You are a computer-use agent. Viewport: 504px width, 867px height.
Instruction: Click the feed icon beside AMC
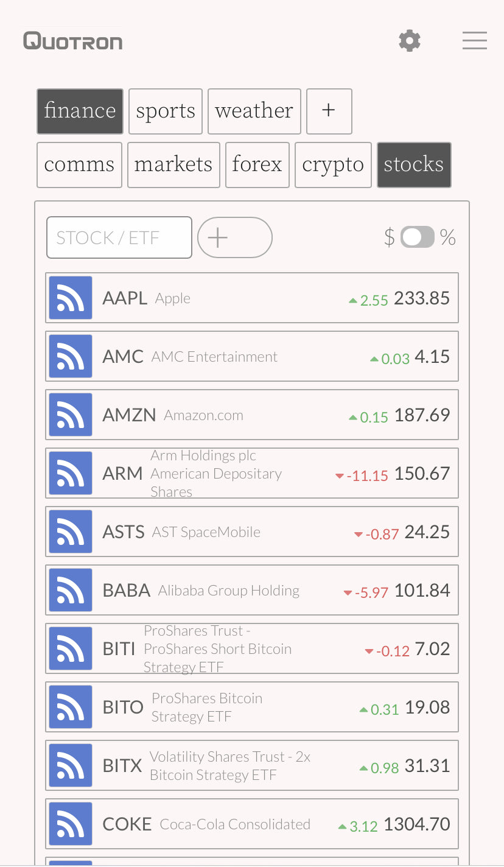(x=71, y=356)
